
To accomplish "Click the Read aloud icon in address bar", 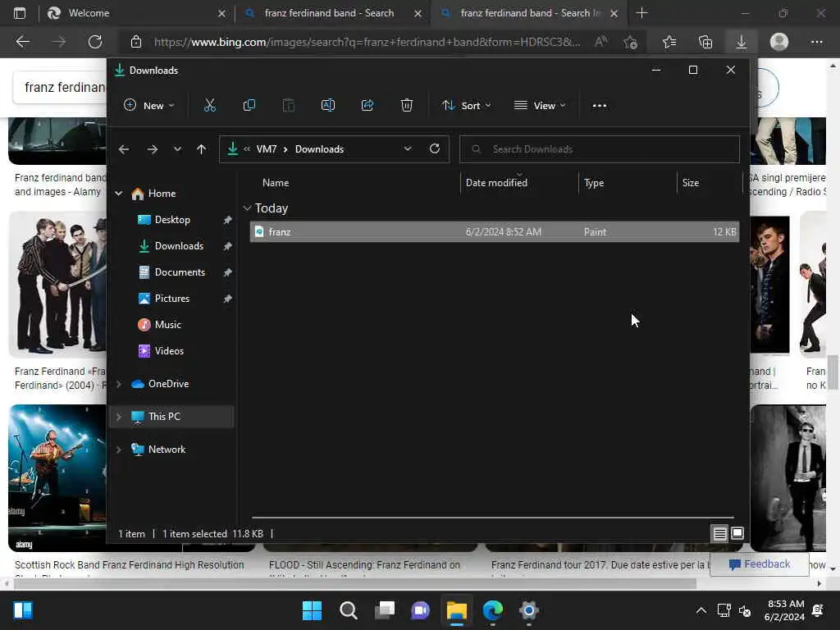I will click(x=600, y=42).
